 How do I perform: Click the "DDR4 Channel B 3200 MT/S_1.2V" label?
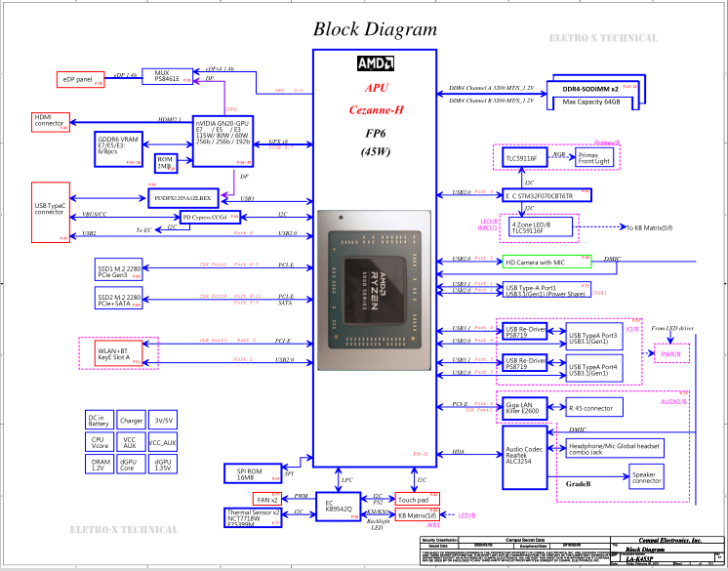[491, 100]
